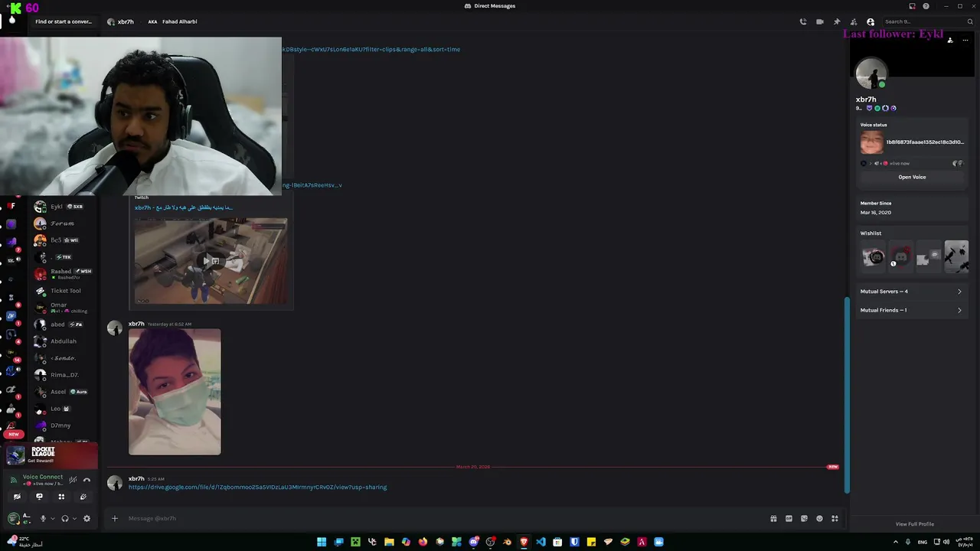Send a gift icon in message bar

point(773,518)
